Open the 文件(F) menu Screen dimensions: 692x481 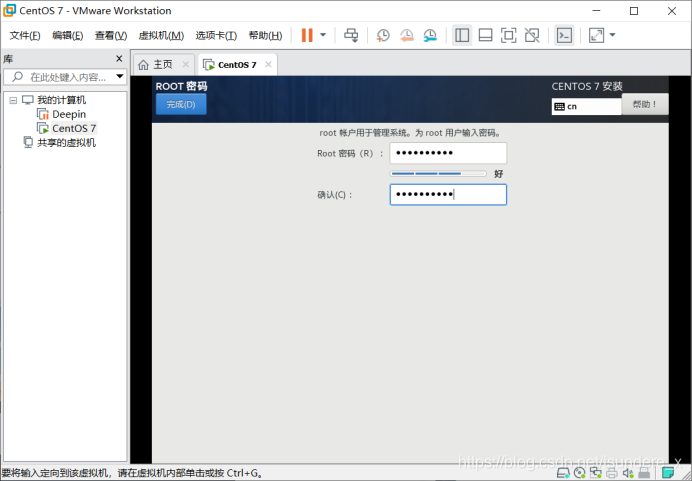click(25, 35)
